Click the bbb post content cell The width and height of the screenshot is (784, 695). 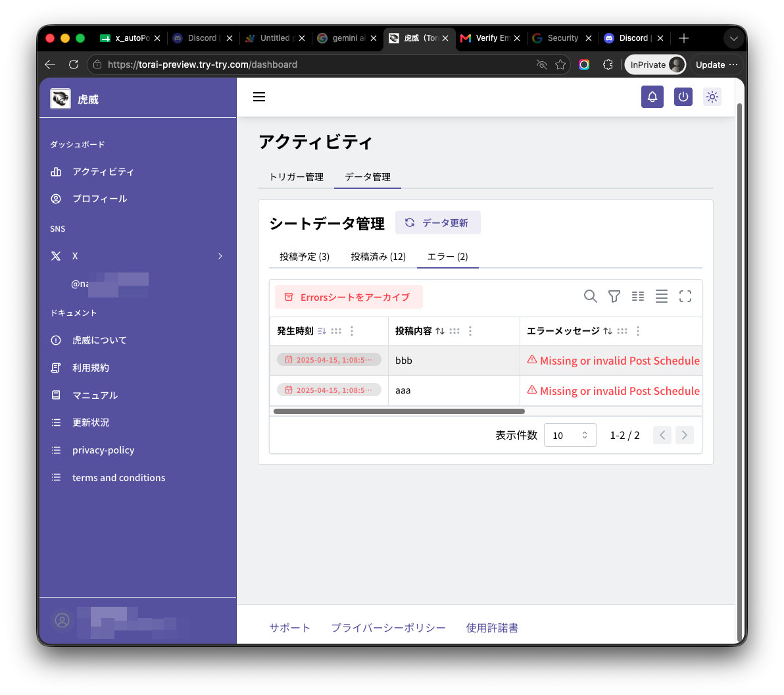454,360
